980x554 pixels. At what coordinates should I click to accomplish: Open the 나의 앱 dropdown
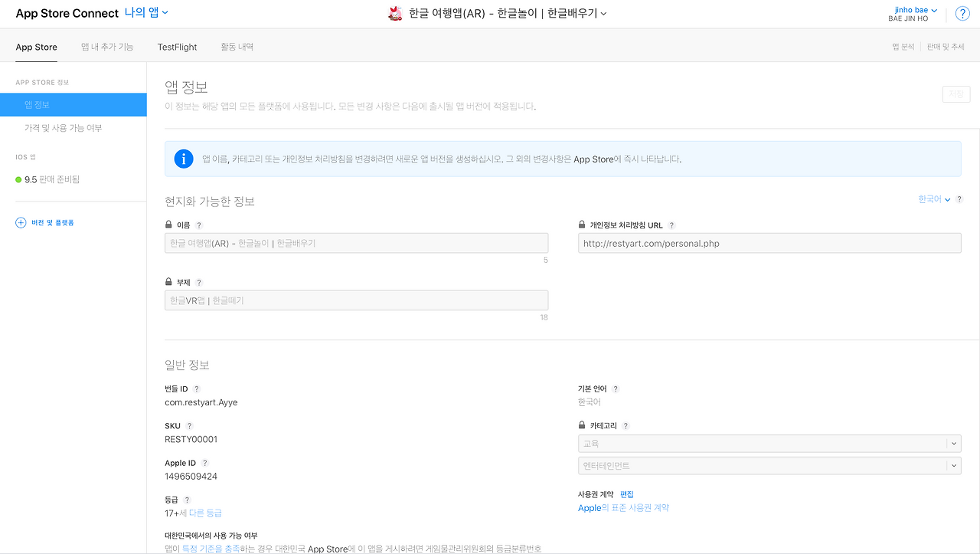(x=146, y=13)
